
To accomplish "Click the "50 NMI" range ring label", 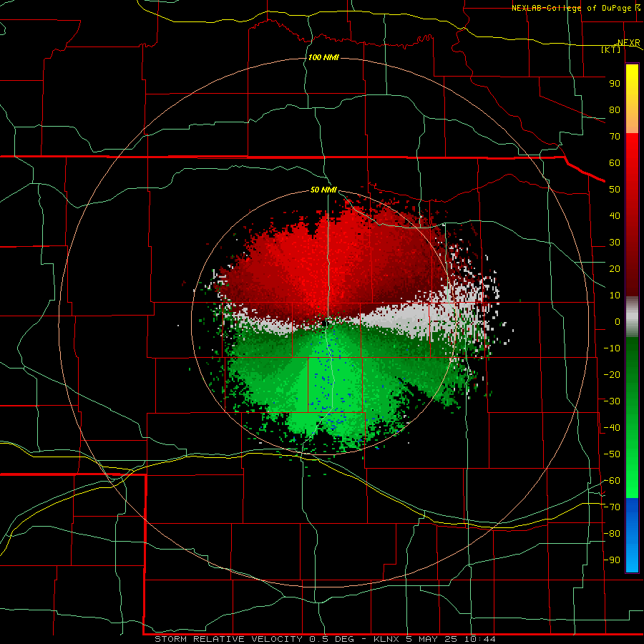I will (x=323, y=190).
